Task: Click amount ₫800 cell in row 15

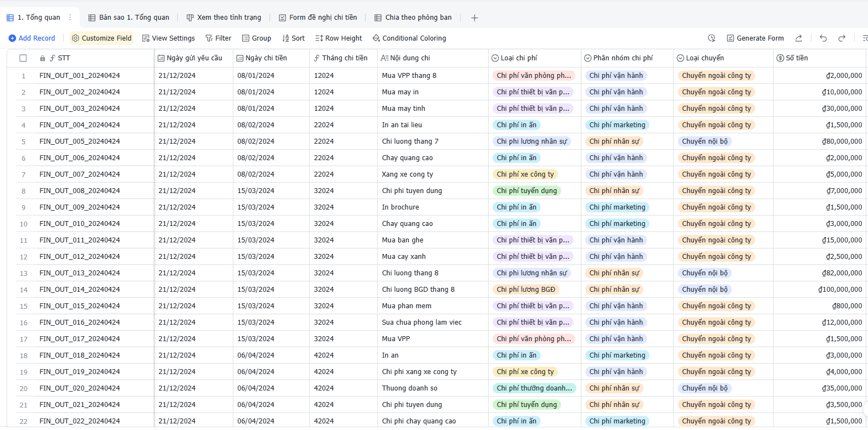Action: click(820, 306)
